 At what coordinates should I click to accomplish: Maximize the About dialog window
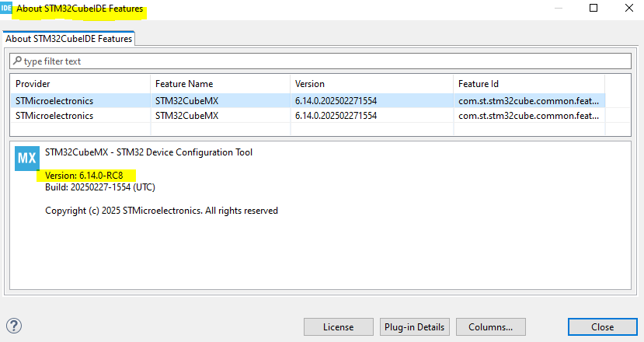(594, 9)
